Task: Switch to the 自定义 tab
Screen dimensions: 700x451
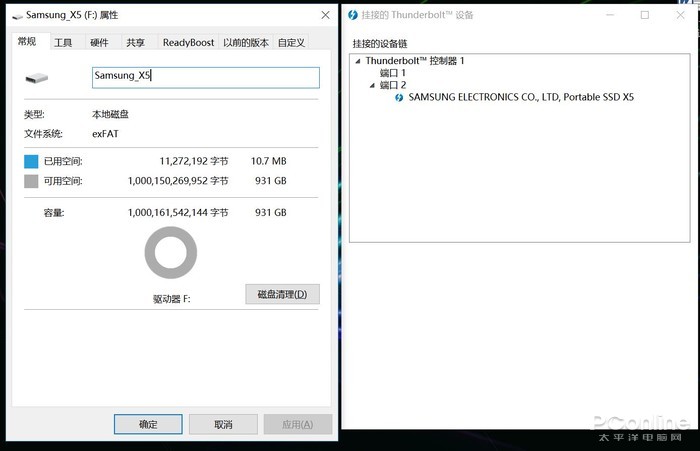Action: [292, 42]
